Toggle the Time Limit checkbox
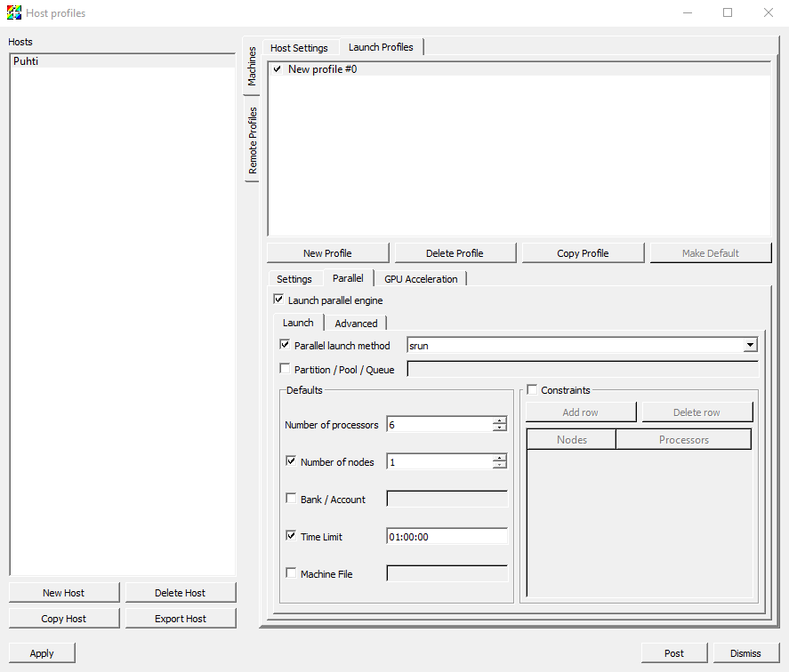This screenshot has width=789, height=672. pos(291,536)
